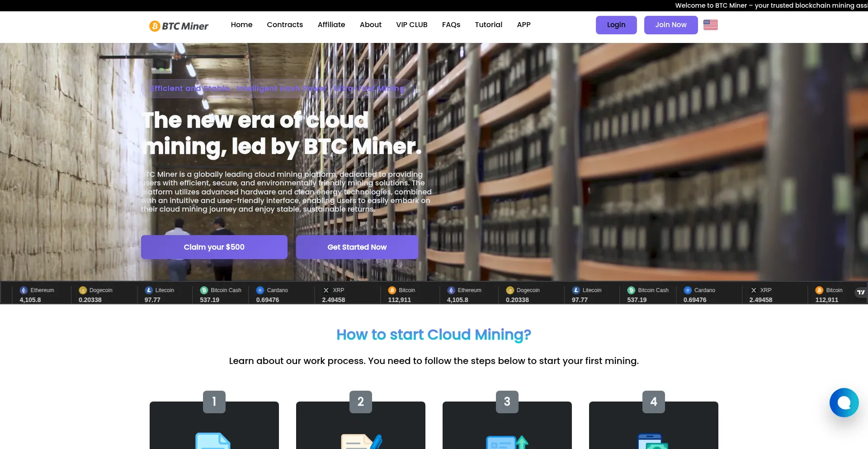
Task: Open the VIP CLUB page
Action: [412, 25]
